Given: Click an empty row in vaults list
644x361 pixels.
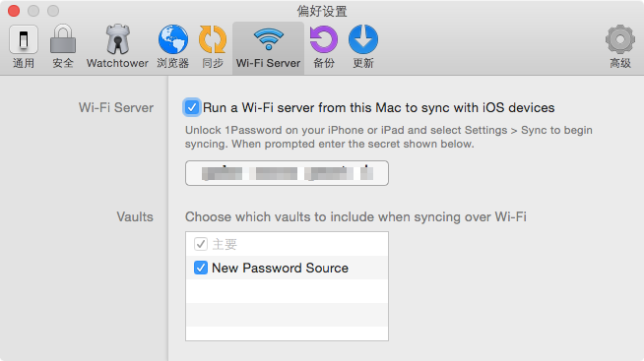Looking at the screenshot, I should pyautogui.click(x=287, y=291).
